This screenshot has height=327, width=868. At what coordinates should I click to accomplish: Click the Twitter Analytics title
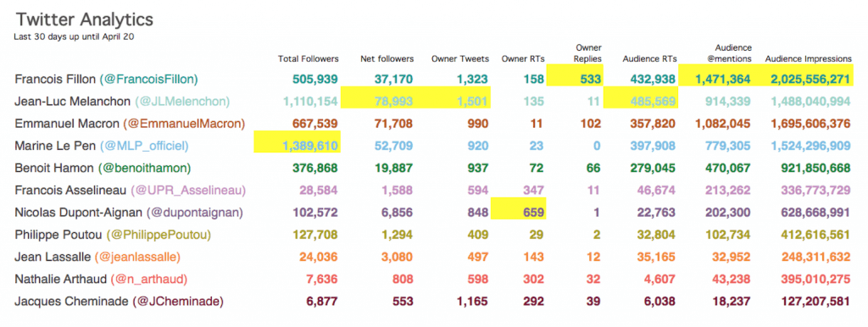[84, 19]
